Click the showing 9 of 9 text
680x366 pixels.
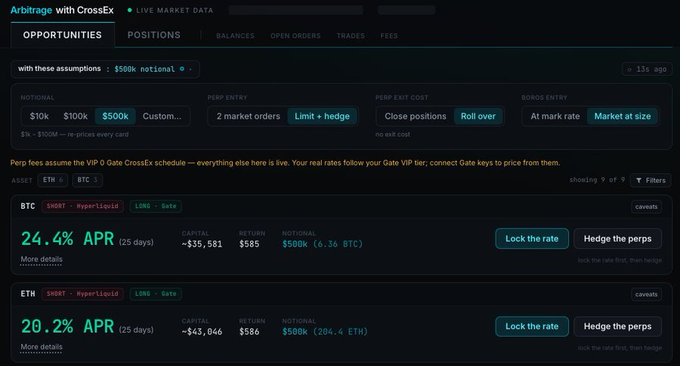coord(597,180)
